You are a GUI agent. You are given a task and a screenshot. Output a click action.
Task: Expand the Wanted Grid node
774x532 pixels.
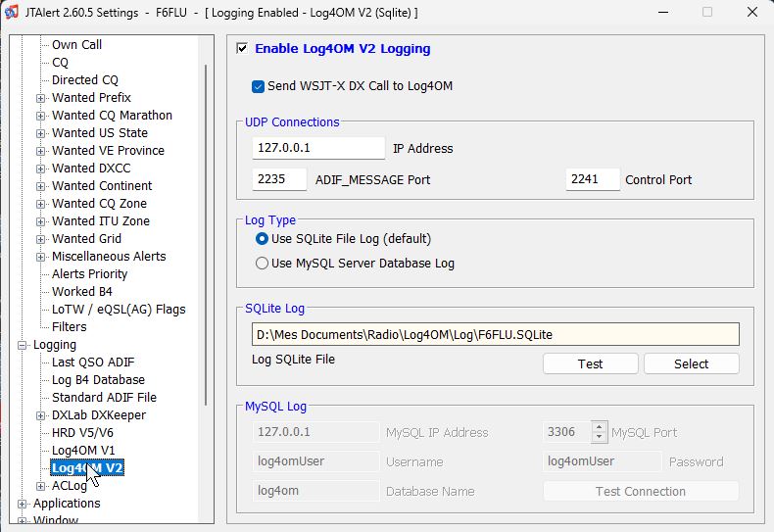pyautogui.click(x=41, y=239)
